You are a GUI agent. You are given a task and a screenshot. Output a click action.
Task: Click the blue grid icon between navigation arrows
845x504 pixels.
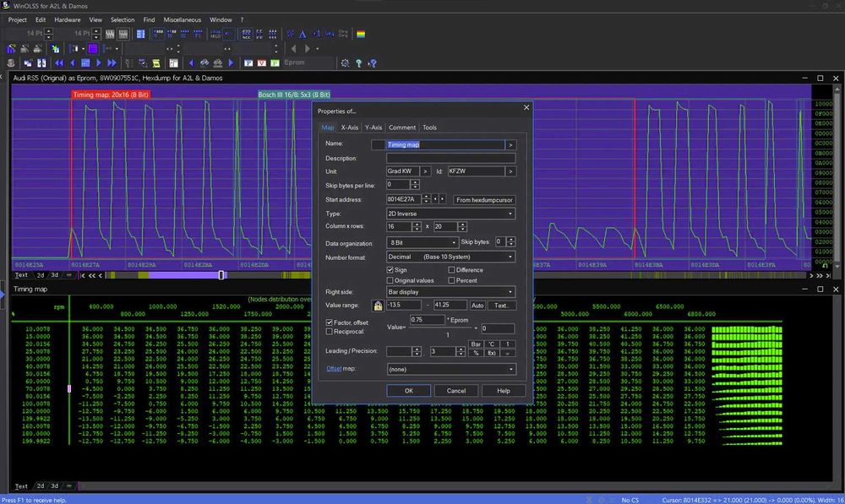pyautogui.click(x=85, y=63)
